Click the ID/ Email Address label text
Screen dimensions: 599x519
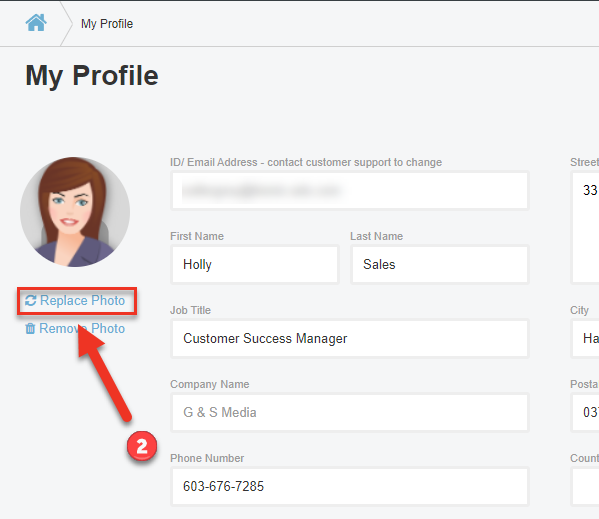(306, 162)
